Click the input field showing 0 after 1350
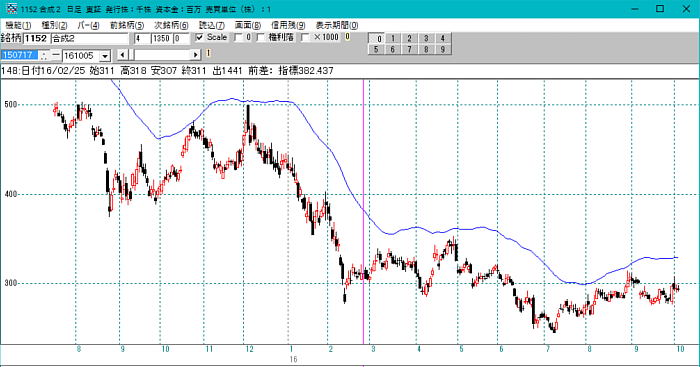The image size is (700, 367). pyautogui.click(x=181, y=38)
